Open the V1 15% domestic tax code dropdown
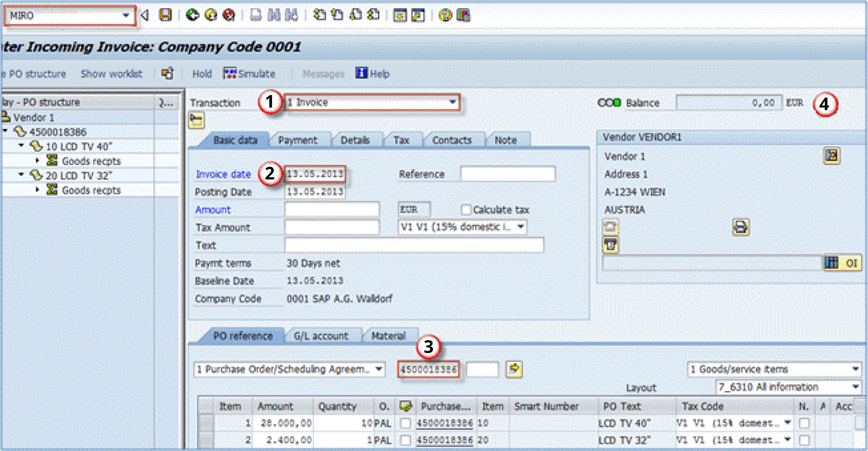Image resolution: width=868 pixels, height=451 pixels. [x=520, y=227]
